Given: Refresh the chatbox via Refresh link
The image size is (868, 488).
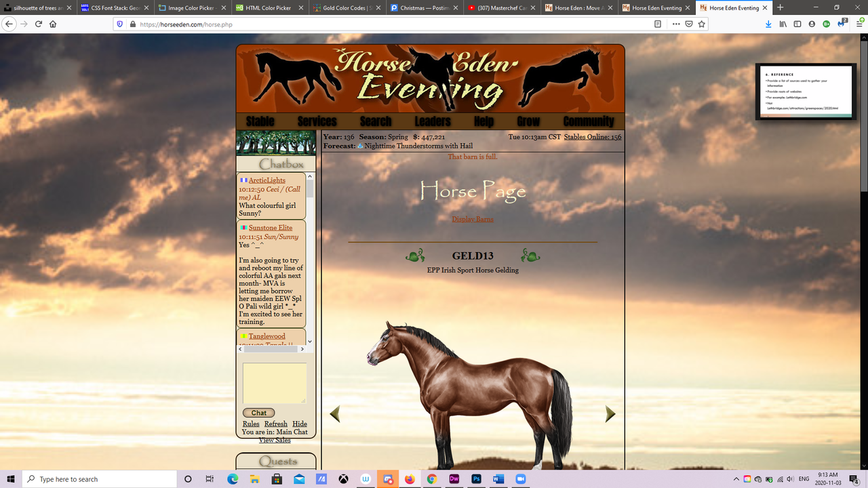Looking at the screenshot, I should click(276, 424).
